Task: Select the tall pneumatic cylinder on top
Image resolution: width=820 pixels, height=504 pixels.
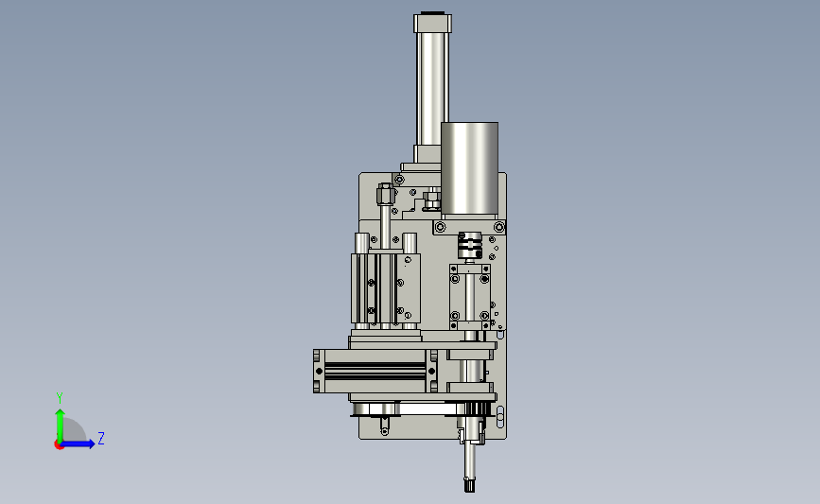Action: (x=432, y=88)
